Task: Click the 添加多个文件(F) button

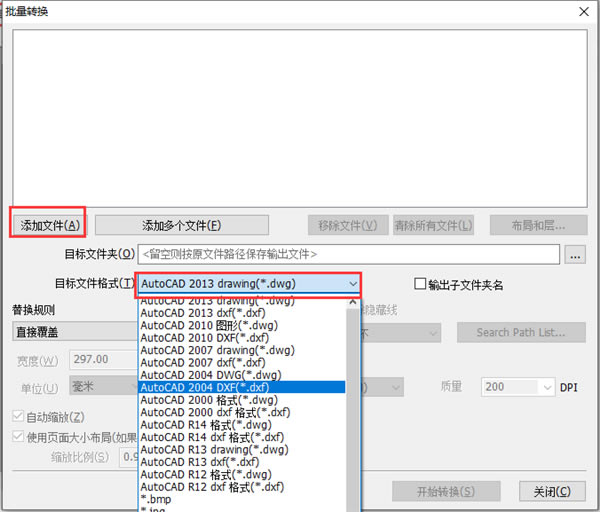Action: tap(182, 225)
